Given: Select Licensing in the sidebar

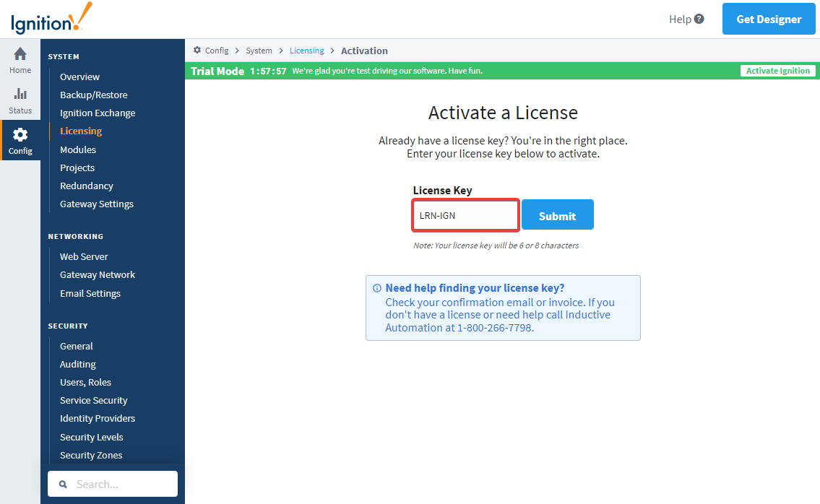Looking at the screenshot, I should tap(81, 131).
